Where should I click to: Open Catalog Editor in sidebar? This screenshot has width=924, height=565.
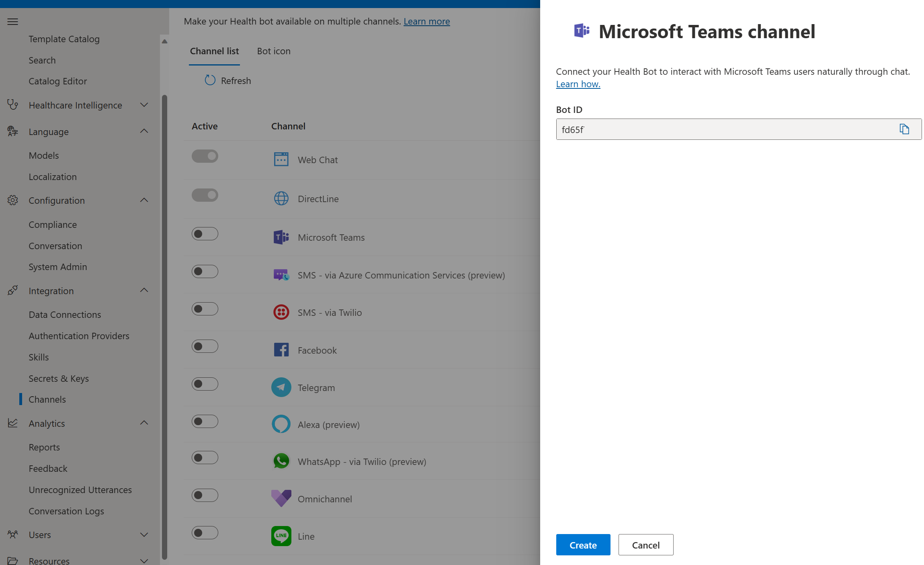coord(58,81)
